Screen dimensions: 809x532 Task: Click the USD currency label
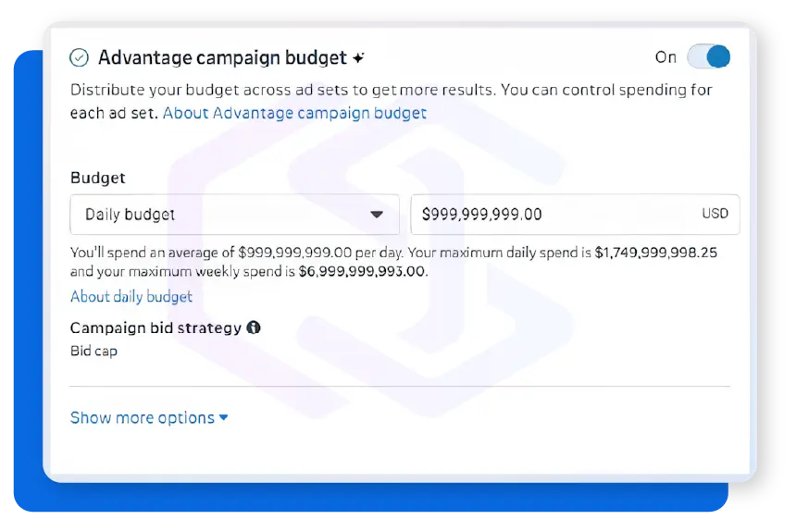[x=715, y=214]
